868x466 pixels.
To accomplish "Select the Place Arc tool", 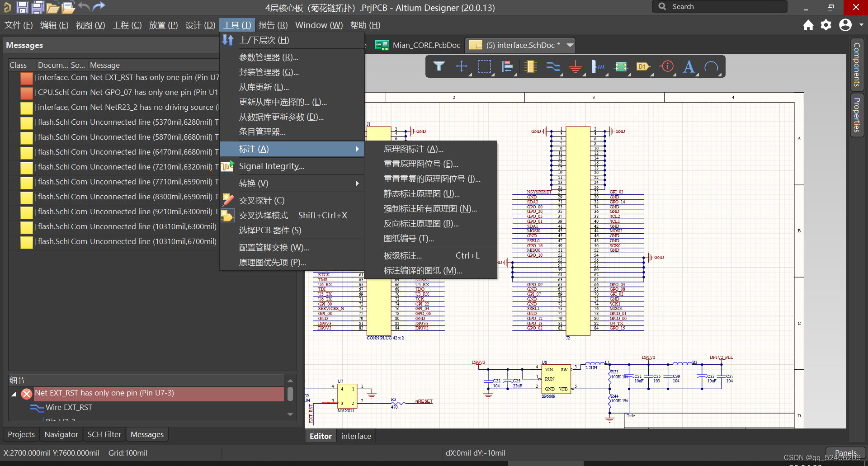I will 711,67.
